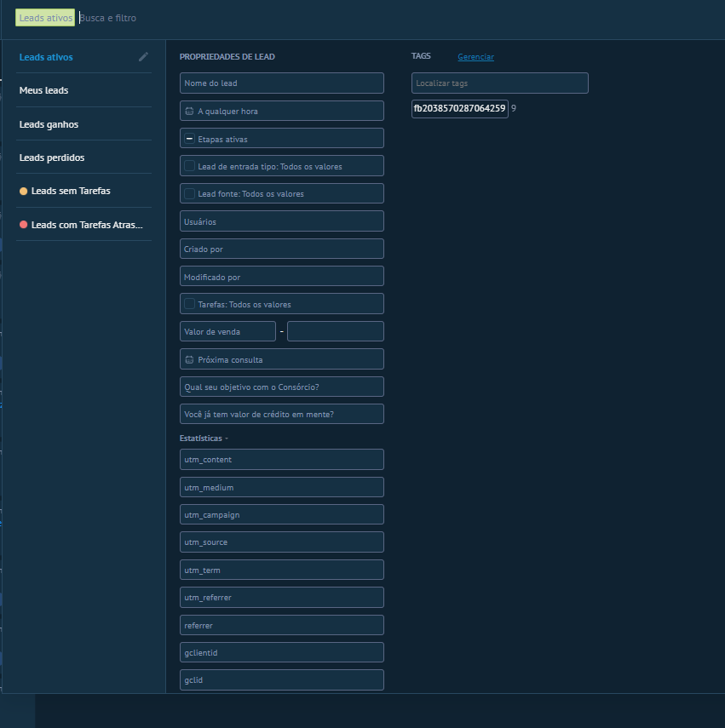Select the 'Meus leads' filter preset
This screenshot has width=725, height=728.
tap(44, 90)
